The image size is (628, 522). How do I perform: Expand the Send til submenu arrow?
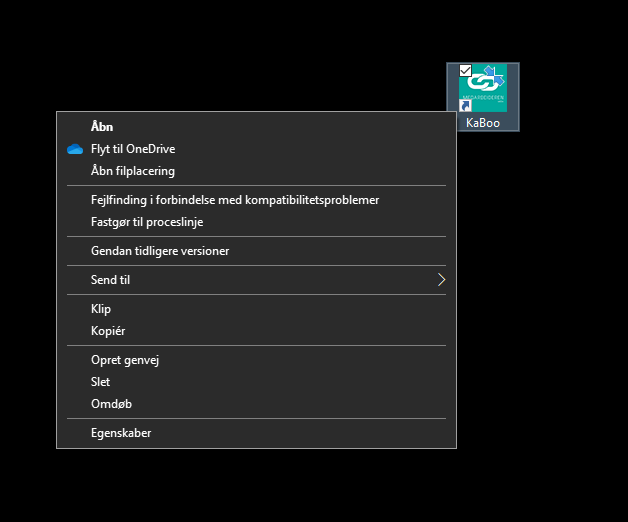click(x=441, y=280)
